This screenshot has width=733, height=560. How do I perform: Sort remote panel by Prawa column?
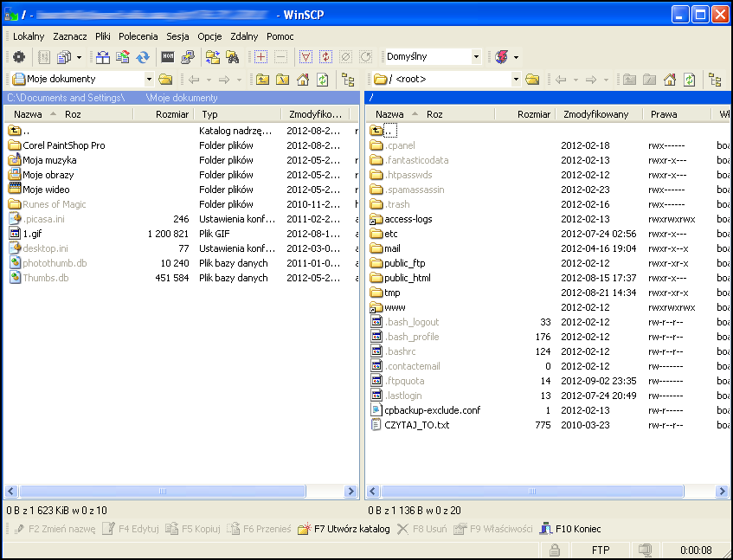677,114
